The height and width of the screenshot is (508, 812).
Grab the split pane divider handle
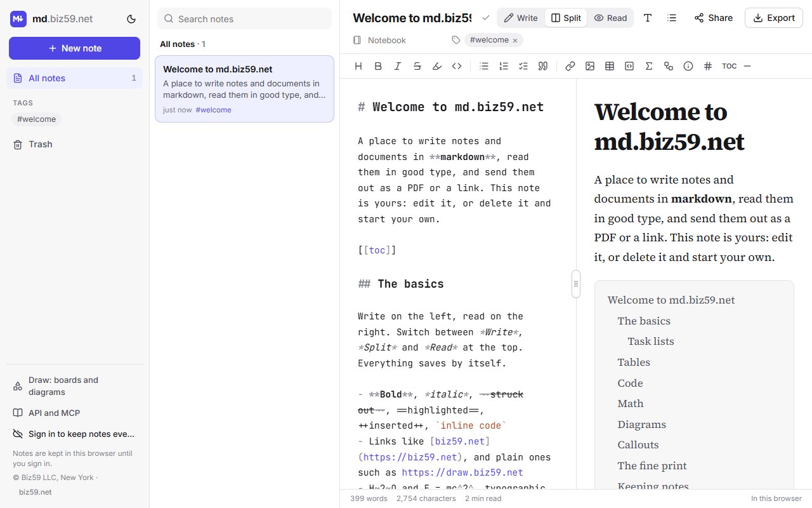pyautogui.click(x=576, y=284)
